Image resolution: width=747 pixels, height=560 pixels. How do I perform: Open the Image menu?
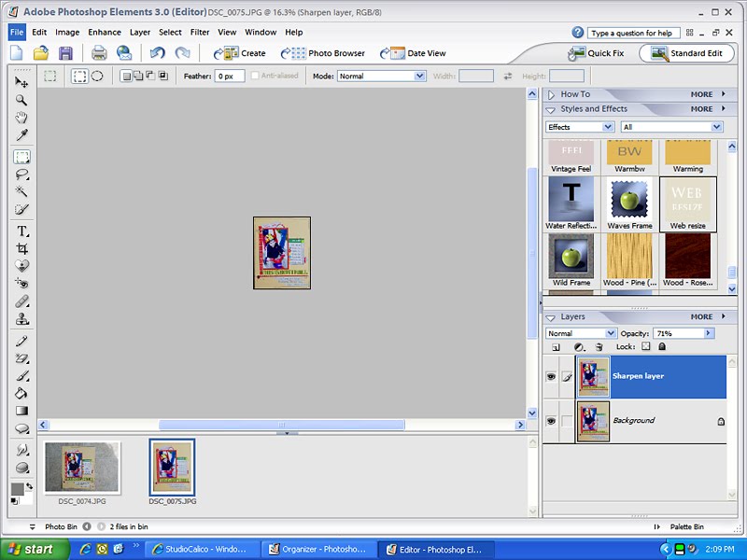pyautogui.click(x=67, y=33)
